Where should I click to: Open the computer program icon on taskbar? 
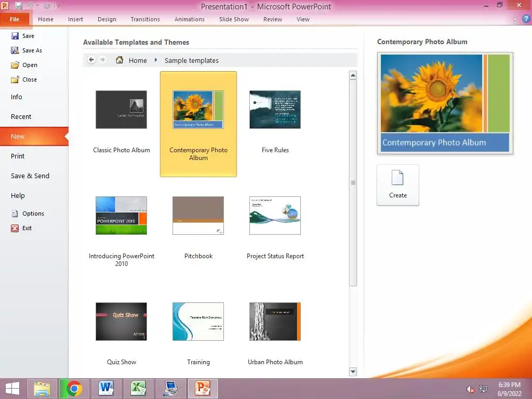tap(170, 389)
